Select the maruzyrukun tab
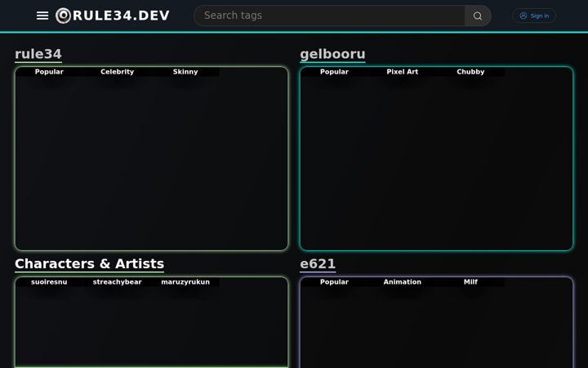Screen dimensions: 588x368 click(x=185, y=282)
